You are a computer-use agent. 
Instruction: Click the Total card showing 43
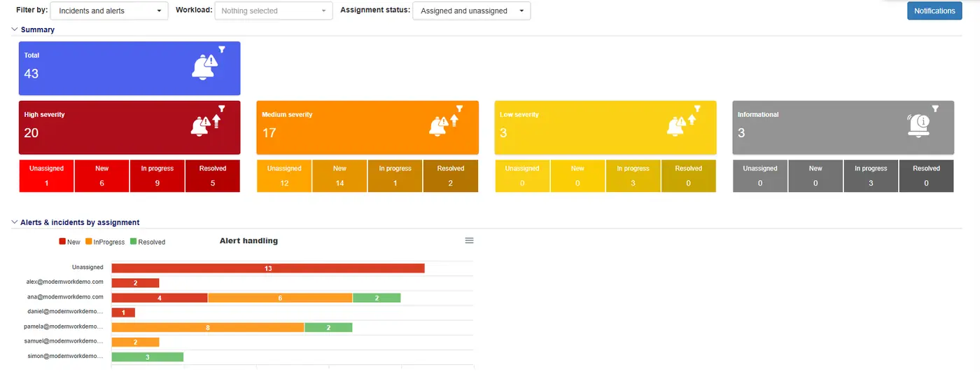(129, 68)
